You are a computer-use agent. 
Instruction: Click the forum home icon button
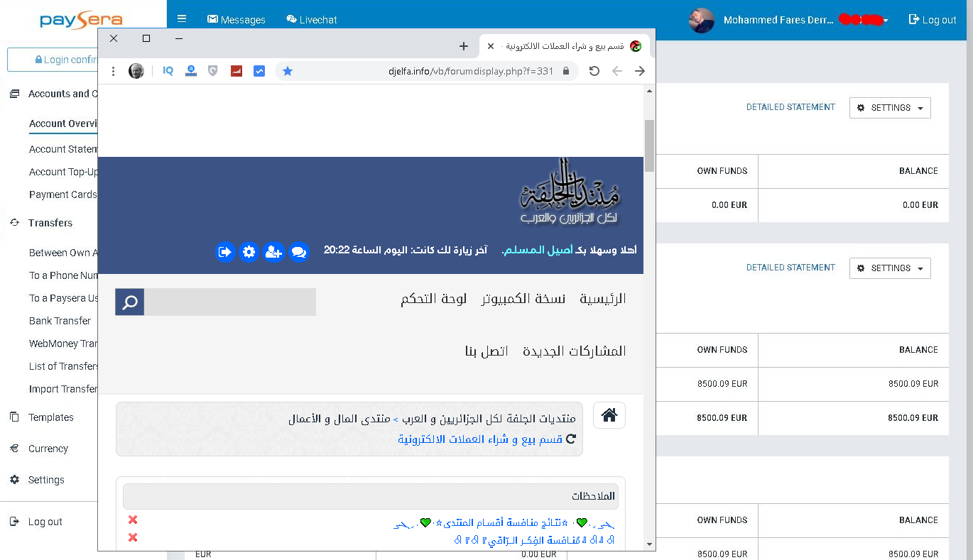pos(609,415)
